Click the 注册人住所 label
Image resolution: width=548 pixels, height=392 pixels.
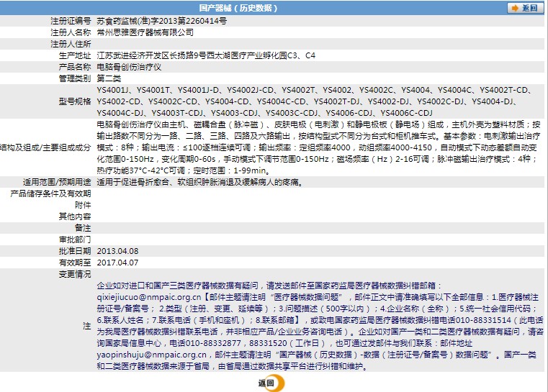point(71,44)
